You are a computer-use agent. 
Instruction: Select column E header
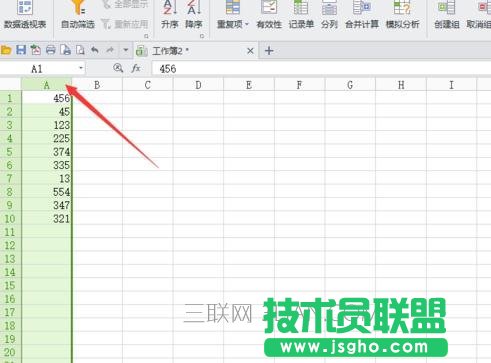click(249, 85)
